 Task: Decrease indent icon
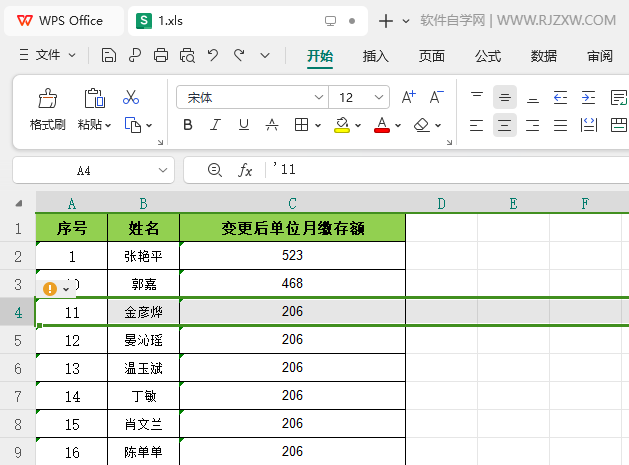560,97
